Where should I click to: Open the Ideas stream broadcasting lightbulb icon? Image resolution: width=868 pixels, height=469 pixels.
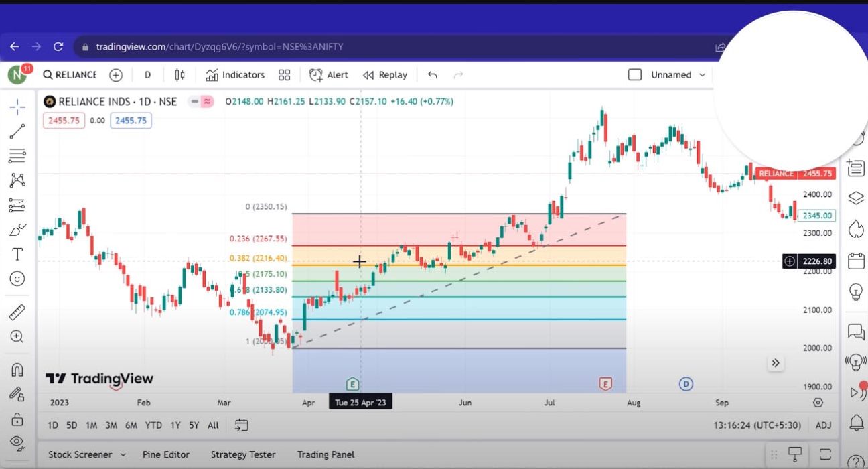856,362
